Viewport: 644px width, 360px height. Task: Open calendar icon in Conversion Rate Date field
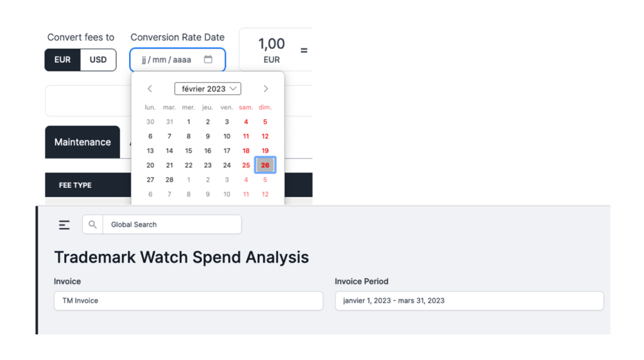pos(208,59)
